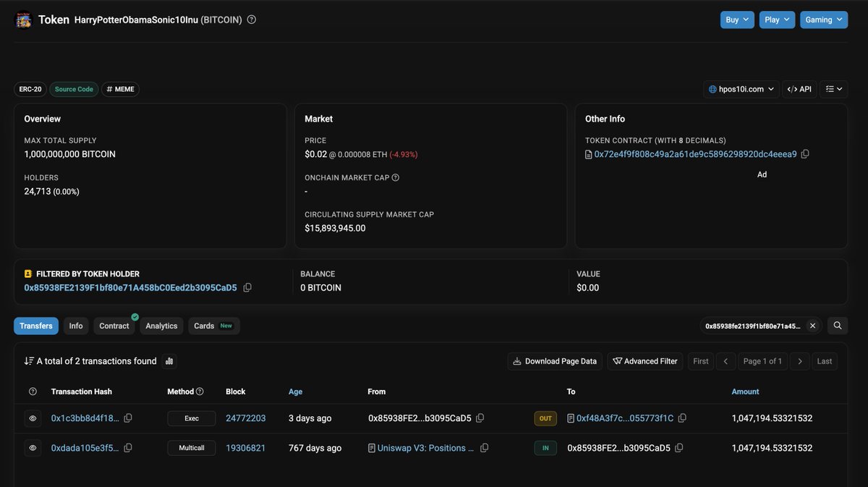Switch to the Contract tab
This screenshot has width=868, height=487.
(x=114, y=326)
